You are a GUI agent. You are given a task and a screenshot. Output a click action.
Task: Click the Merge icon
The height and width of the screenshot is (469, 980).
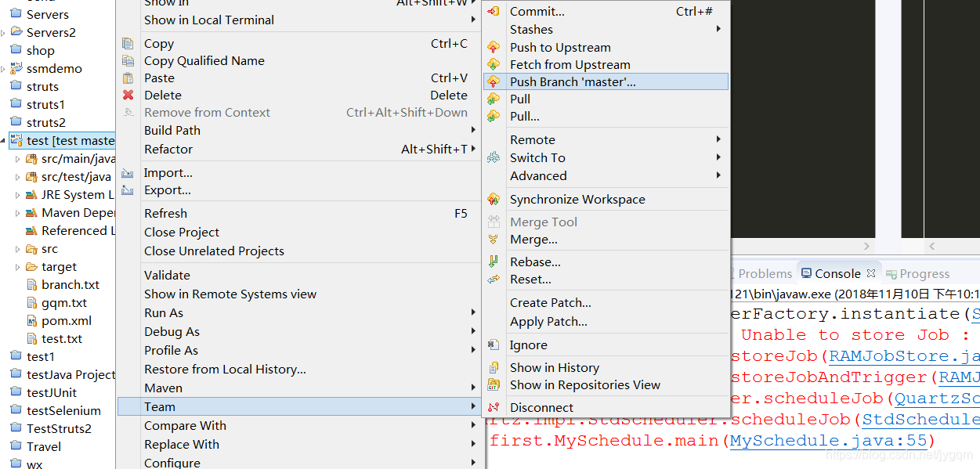click(x=494, y=239)
